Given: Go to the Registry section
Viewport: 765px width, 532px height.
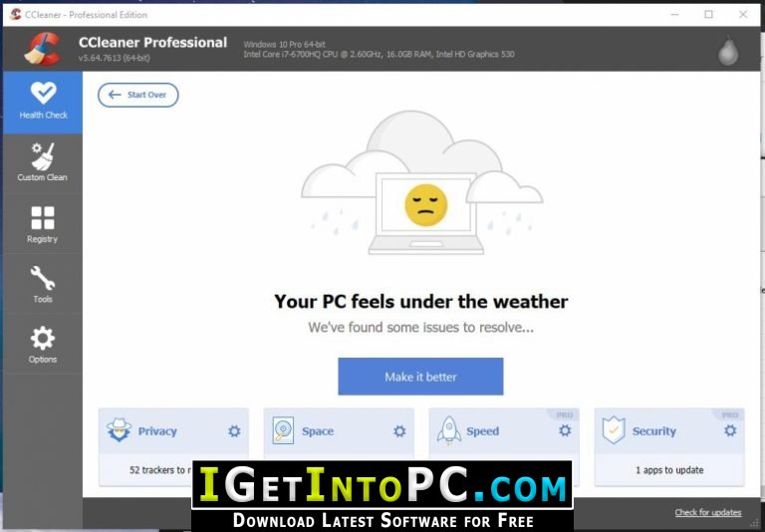Looking at the screenshot, I should click(x=43, y=224).
